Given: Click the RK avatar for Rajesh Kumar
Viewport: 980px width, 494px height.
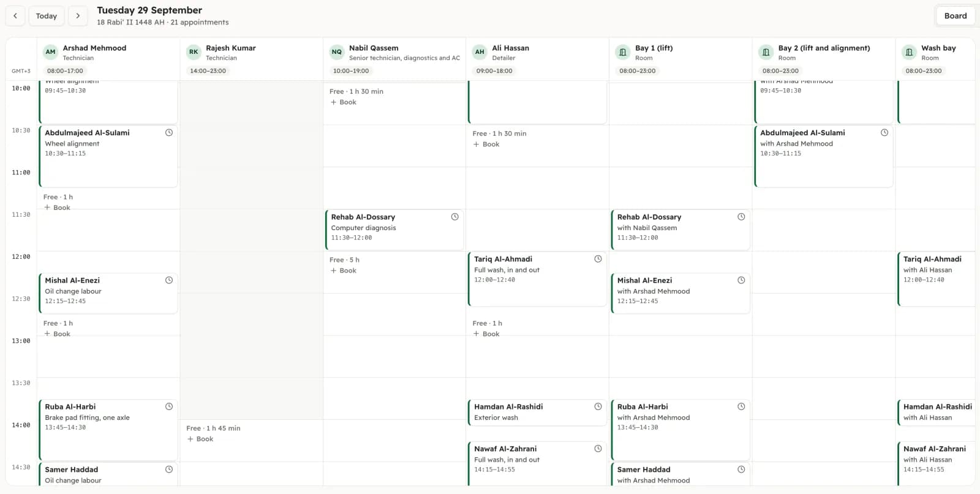Looking at the screenshot, I should [x=194, y=52].
